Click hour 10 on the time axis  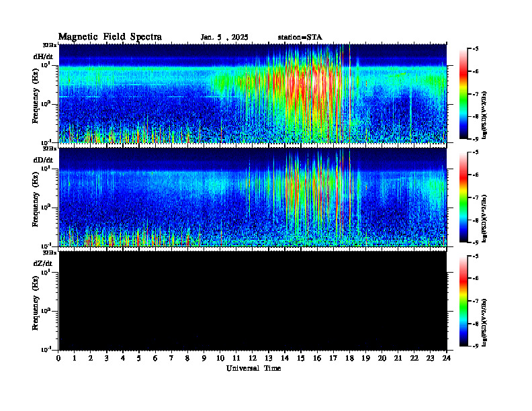pos(220,359)
